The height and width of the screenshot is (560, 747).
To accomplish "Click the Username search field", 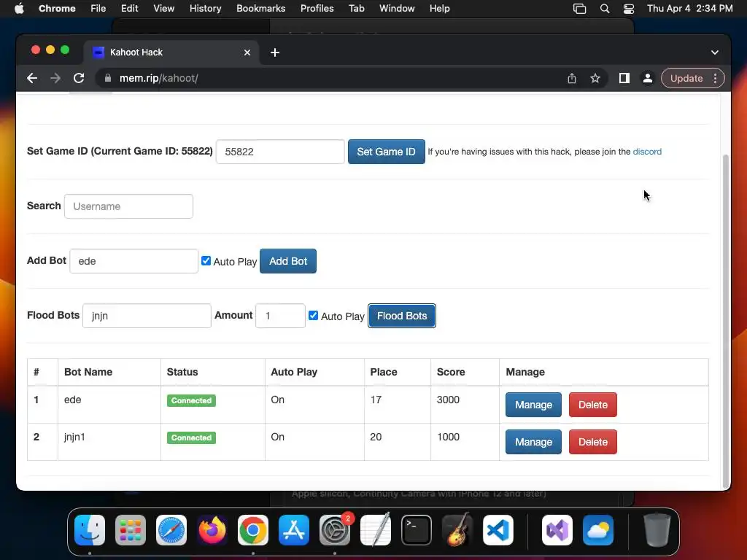I will [x=128, y=206].
